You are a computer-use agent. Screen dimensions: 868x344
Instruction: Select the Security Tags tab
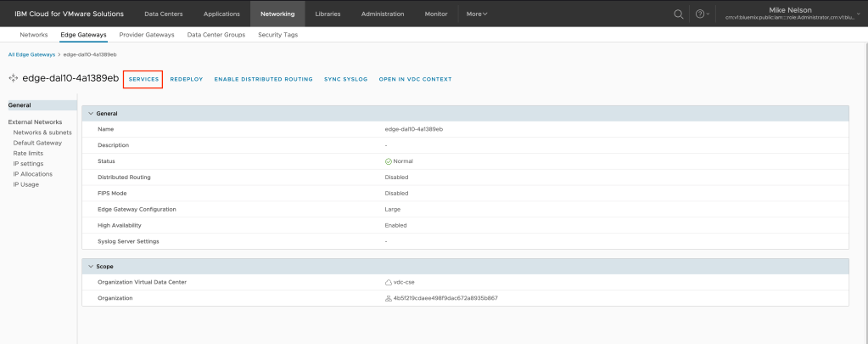point(277,35)
